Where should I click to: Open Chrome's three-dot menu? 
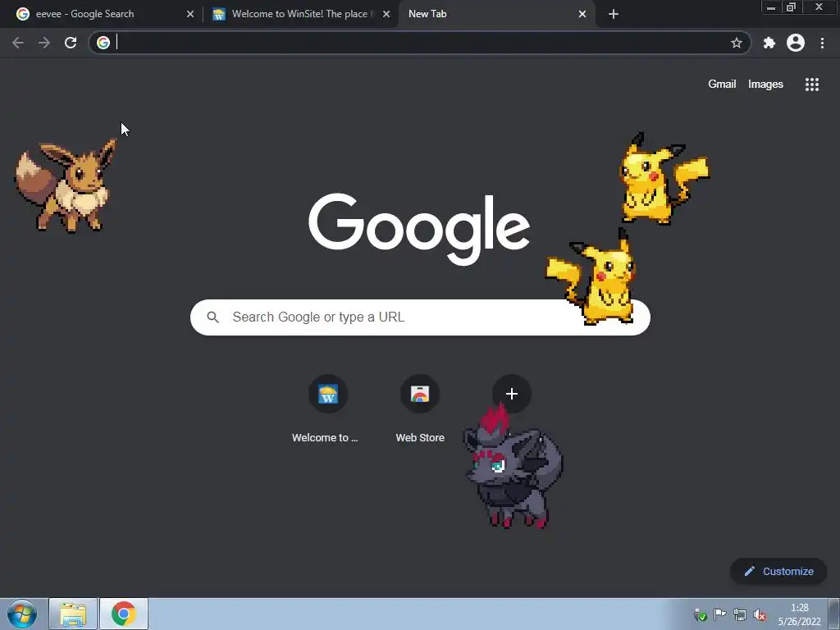coord(822,43)
